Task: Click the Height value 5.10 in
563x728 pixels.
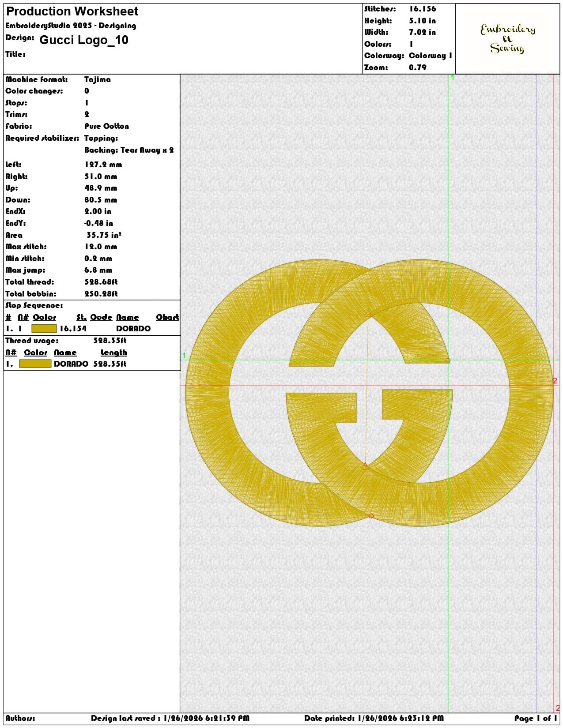Action: (x=422, y=21)
